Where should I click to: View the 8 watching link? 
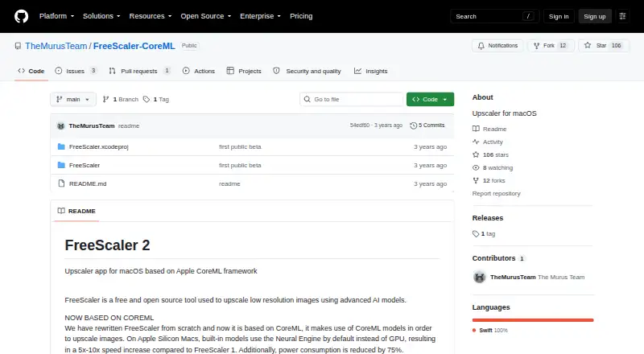[x=493, y=167]
